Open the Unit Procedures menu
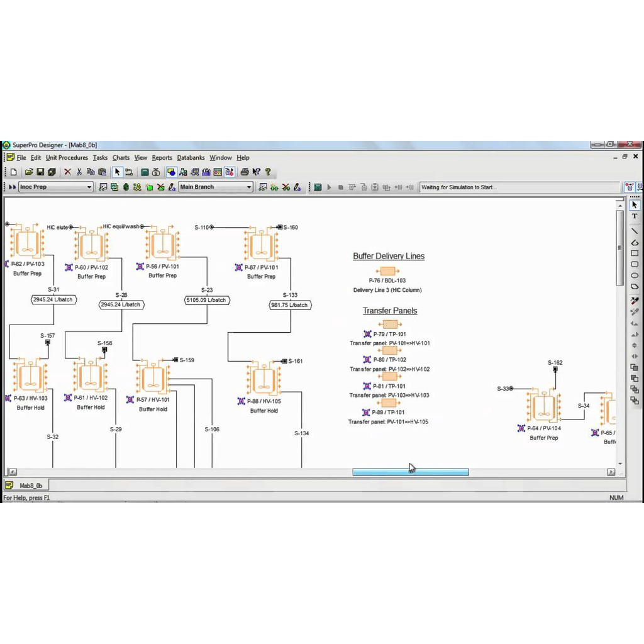This screenshot has width=644, height=644. [x=67, y=158]
